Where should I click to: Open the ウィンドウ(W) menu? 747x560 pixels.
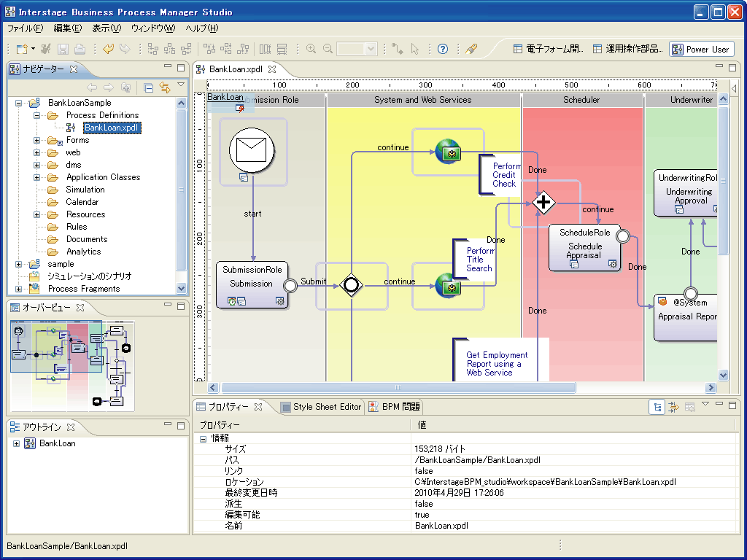153,28
